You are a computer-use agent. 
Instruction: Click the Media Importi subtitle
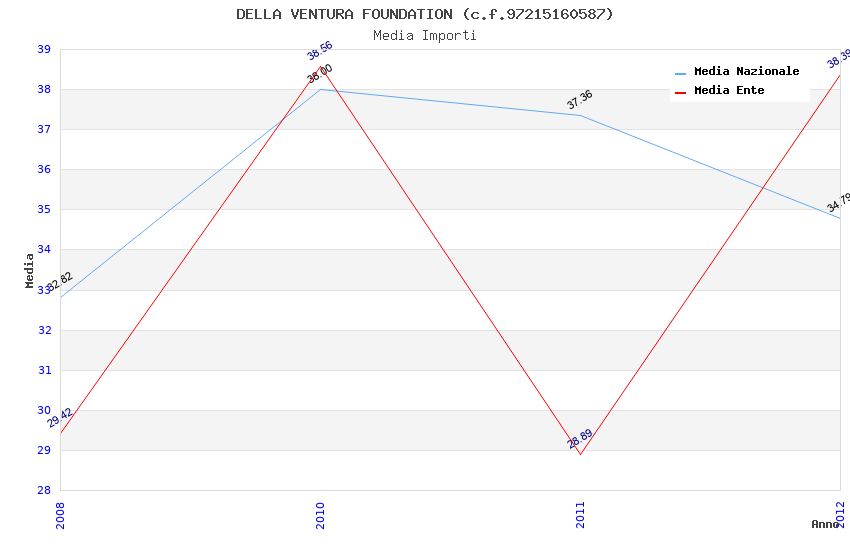click(x=425, y=35)
